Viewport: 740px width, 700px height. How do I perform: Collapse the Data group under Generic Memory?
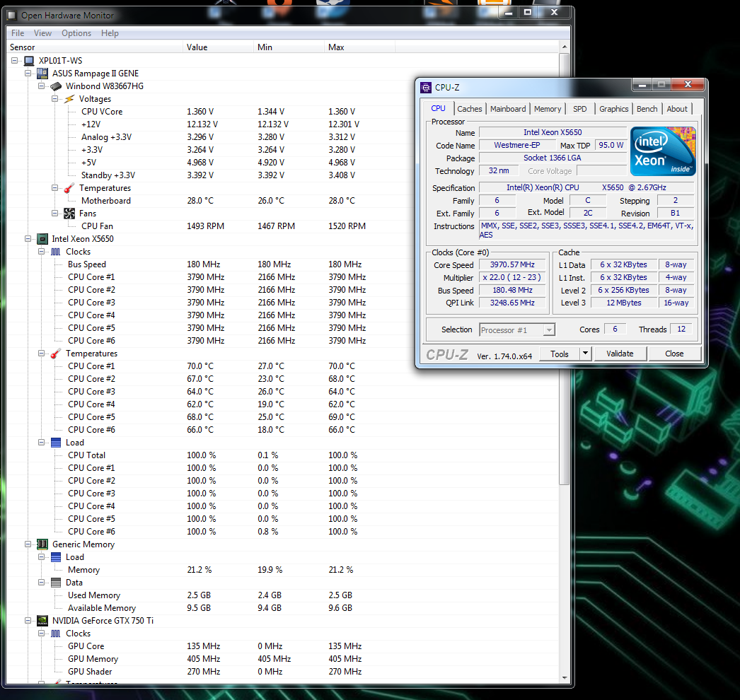tap(42, 583)
